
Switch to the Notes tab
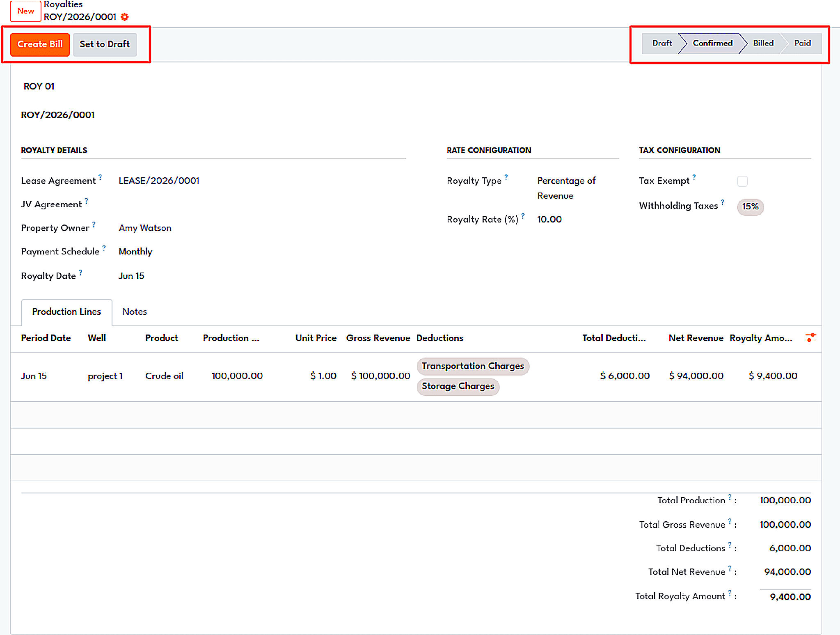coord(135,312)
